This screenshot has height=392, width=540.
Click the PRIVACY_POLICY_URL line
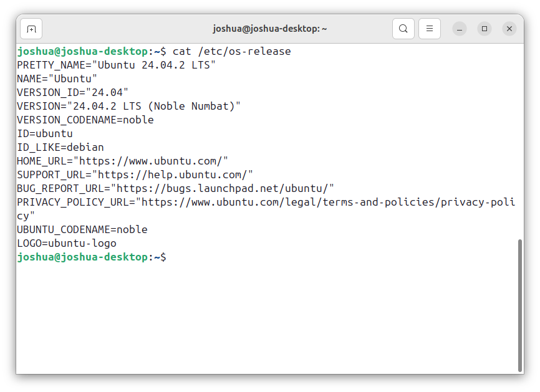point(266,209)
